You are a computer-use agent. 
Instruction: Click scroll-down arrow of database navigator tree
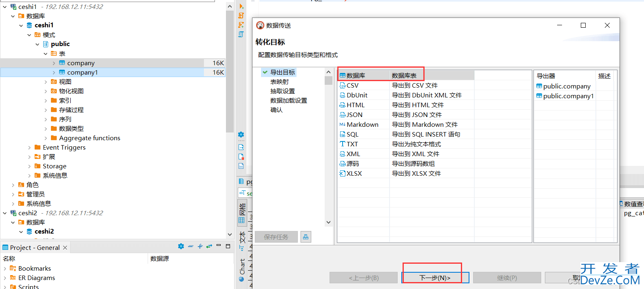pos(230,234)
